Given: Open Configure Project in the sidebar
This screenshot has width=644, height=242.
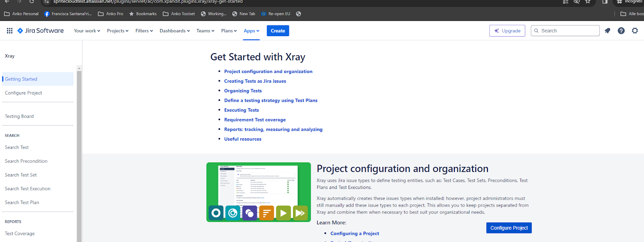Looking at the screenshot, I should (x=23, y=93).
